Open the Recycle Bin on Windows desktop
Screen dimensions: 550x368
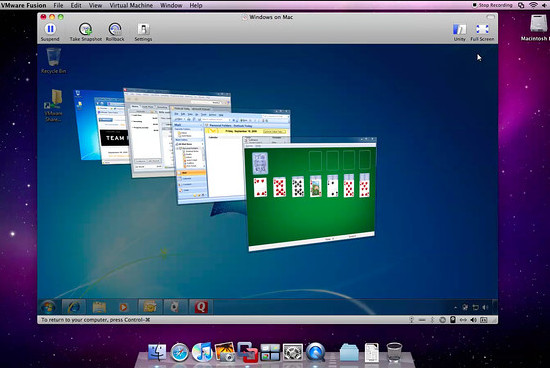[53, 61]
